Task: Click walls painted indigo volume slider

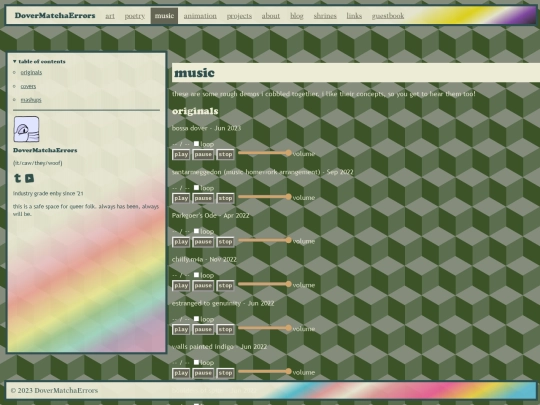Action: tap(265, 371)
